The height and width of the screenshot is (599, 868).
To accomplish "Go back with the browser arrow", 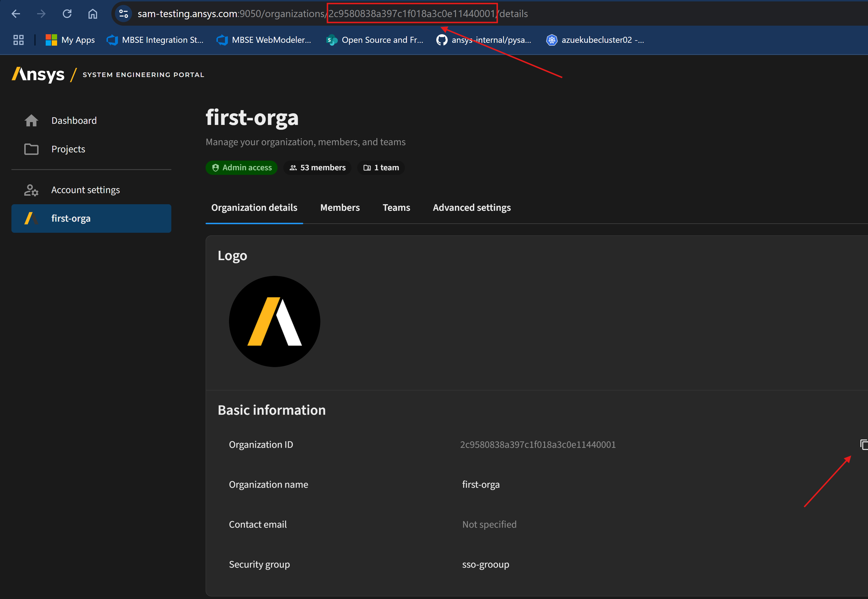I will coord(16,14).
